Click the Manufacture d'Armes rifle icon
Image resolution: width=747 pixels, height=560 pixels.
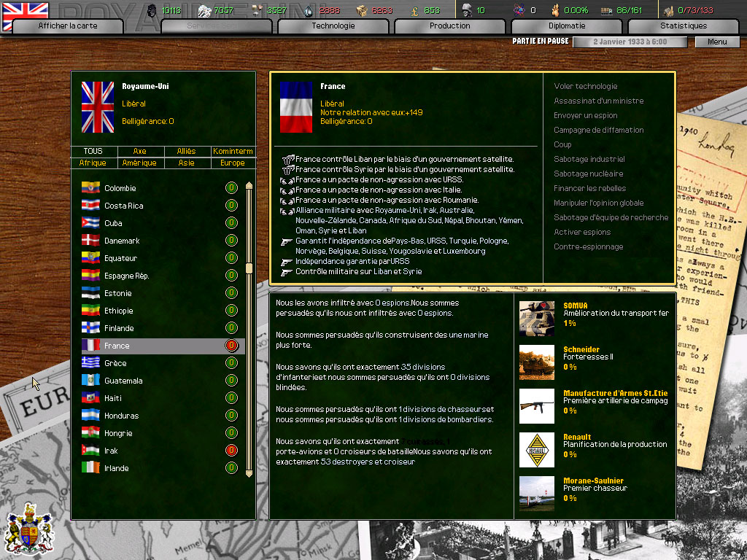(537, 406)
